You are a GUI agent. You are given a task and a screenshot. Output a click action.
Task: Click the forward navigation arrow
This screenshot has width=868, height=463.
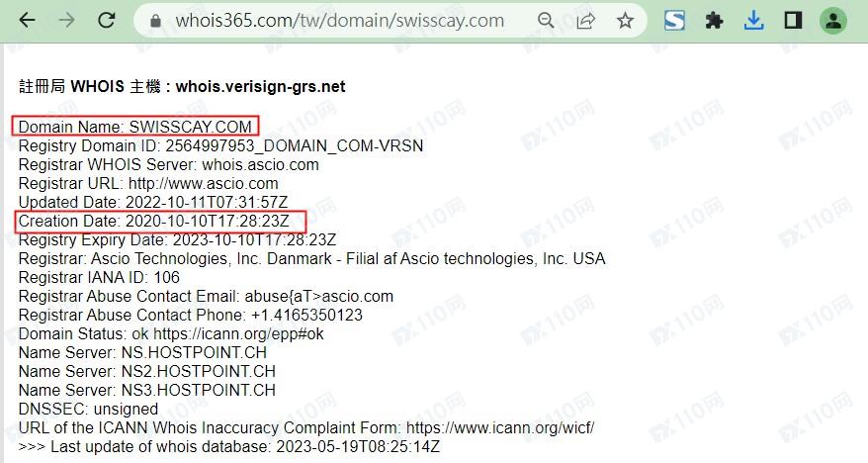click(x=67, y=21)
